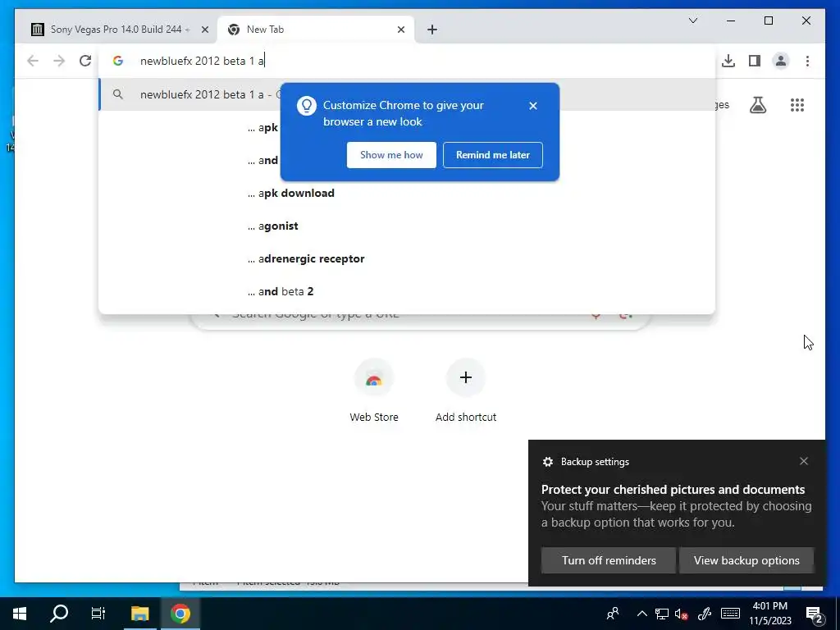The height and width of the screenshot is (630, 840).
Task: Open the People icon in tray
Action: 612,614
